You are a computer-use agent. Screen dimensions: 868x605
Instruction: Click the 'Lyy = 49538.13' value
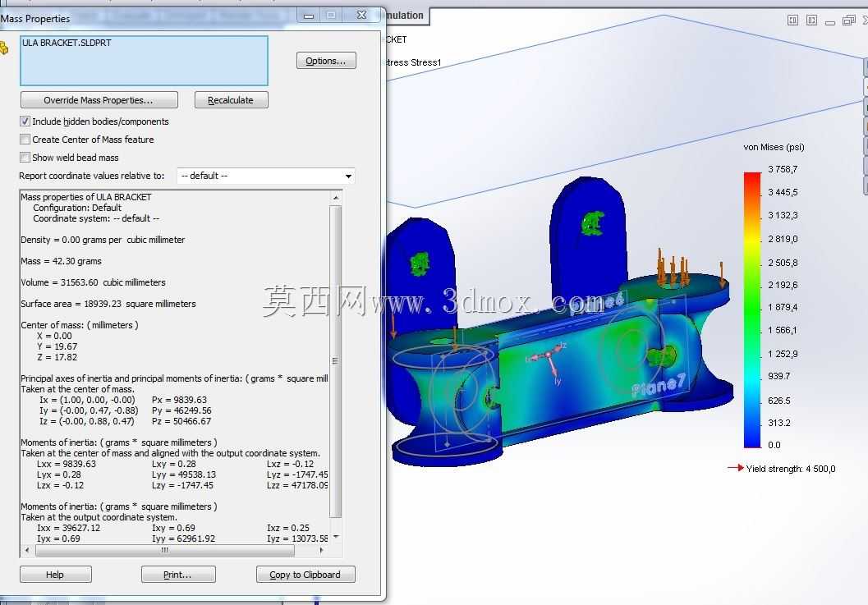click(184, 474)
